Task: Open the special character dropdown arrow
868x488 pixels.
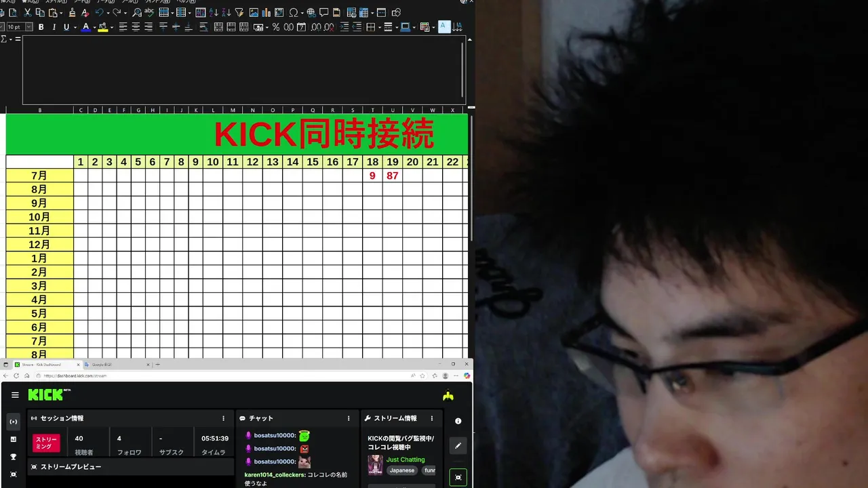Action: click(x=302, y=13)
